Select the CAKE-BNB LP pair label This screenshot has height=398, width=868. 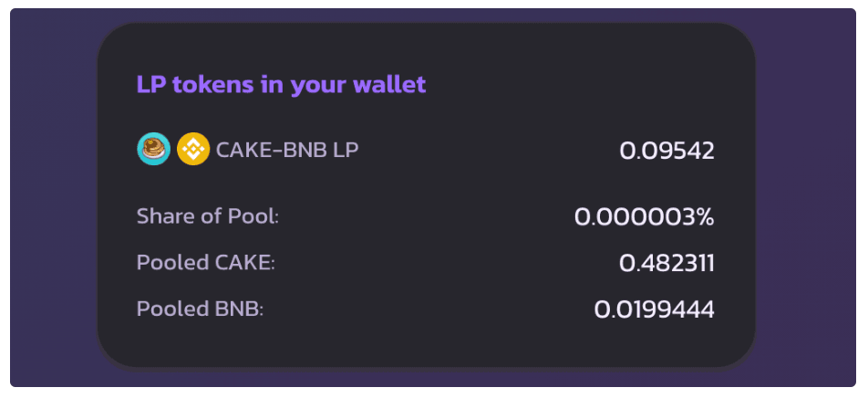(286, 149)
